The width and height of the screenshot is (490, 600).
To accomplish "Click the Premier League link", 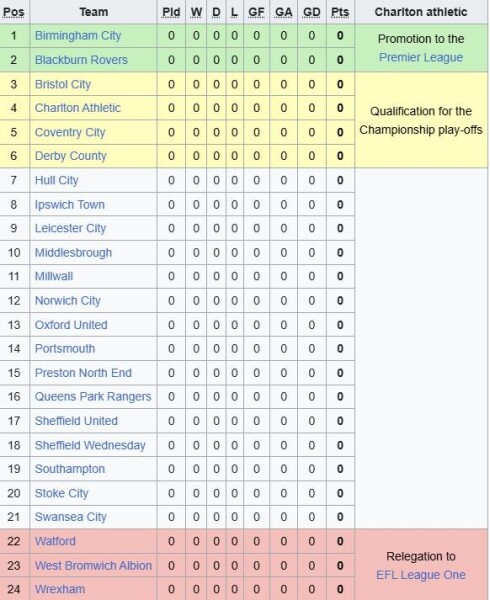I will [x=421, y=57].
